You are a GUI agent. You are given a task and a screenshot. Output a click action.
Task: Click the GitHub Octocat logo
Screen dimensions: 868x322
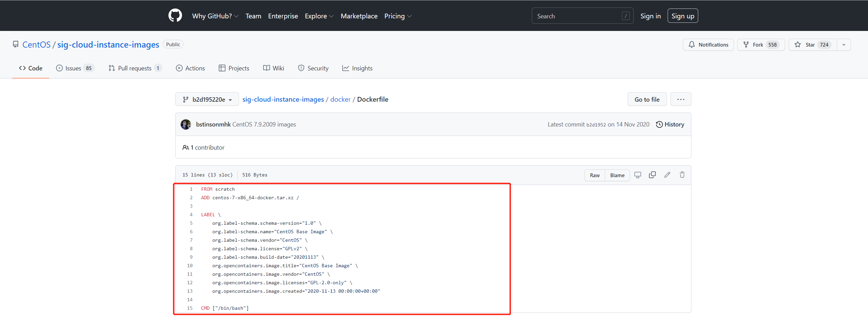click(x=175, y=16)
